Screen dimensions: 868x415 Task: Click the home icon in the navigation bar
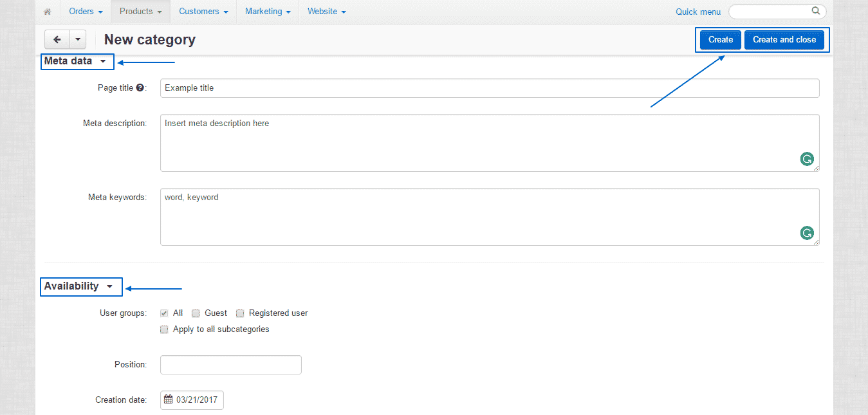47,11
